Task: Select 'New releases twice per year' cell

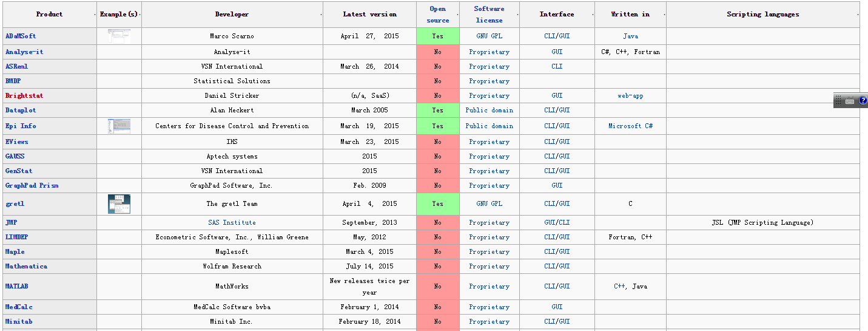Action: (369, 286)
